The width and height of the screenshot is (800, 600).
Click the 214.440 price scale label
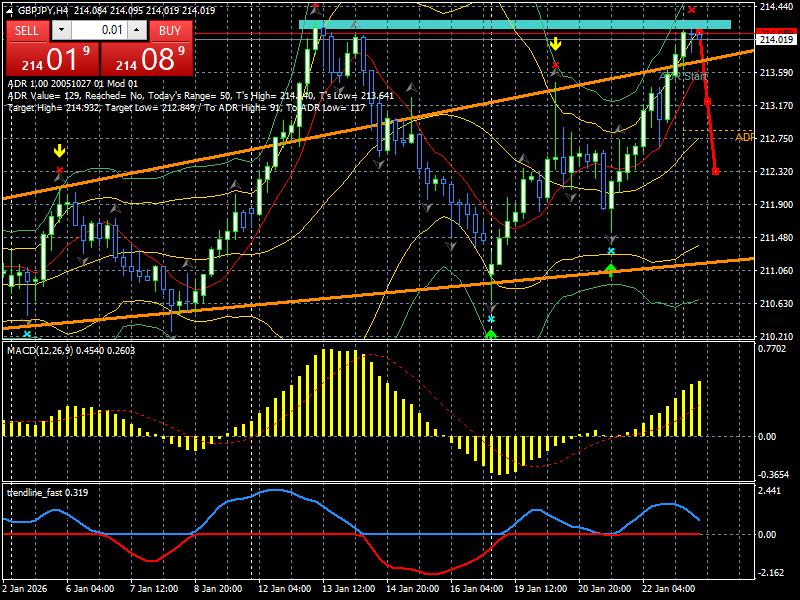[x=776, y=7]
